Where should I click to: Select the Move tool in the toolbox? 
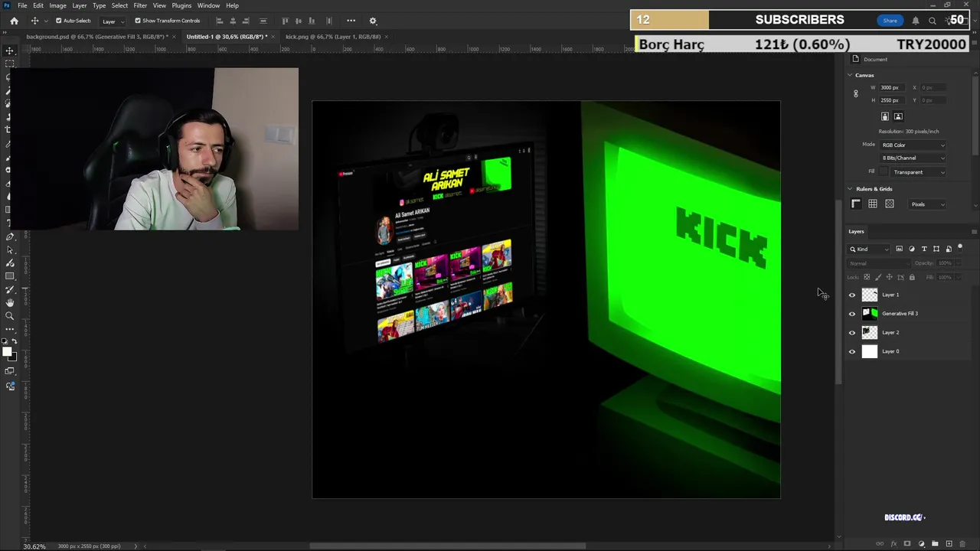tap(10, 51)
